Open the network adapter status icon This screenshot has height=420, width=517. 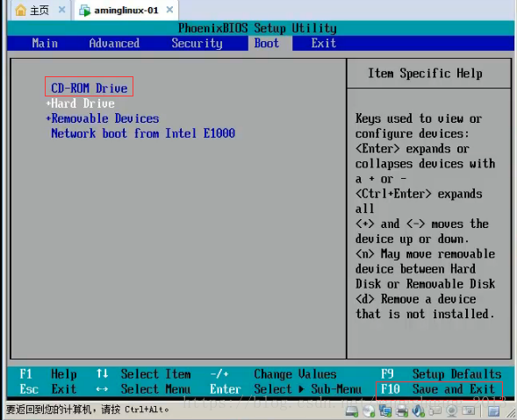(385, 410)
